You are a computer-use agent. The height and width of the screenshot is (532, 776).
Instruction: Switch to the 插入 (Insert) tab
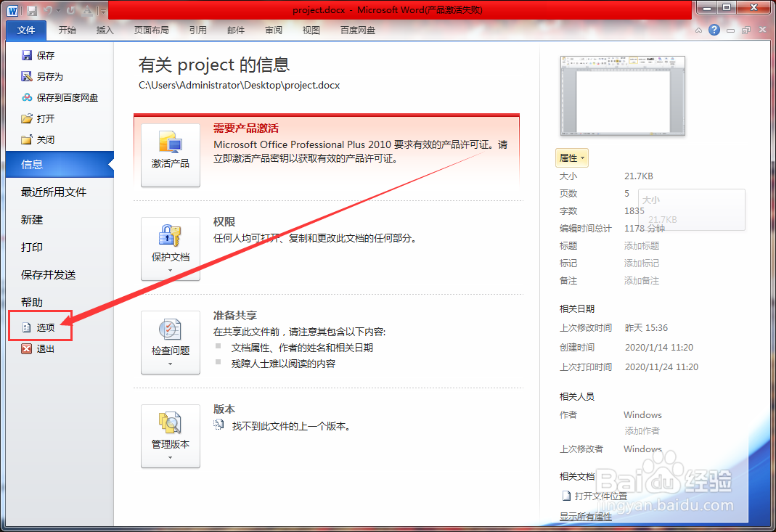(x=105, y=30)
